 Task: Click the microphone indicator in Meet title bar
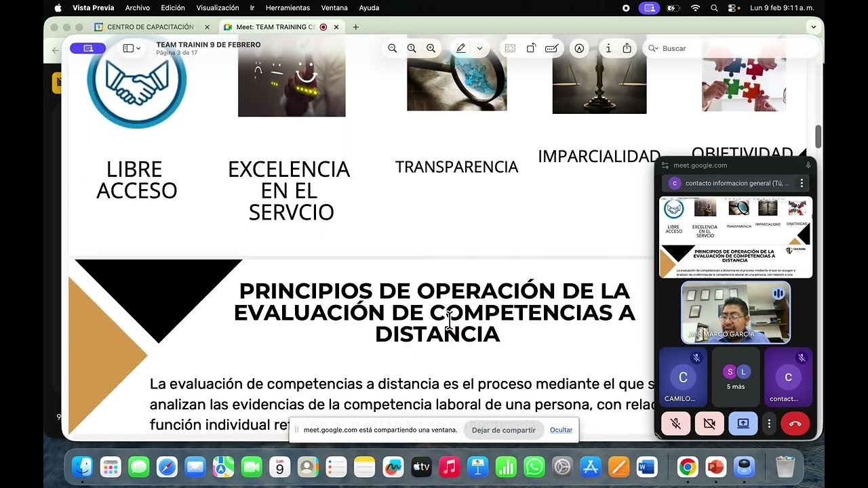point(808,165)
